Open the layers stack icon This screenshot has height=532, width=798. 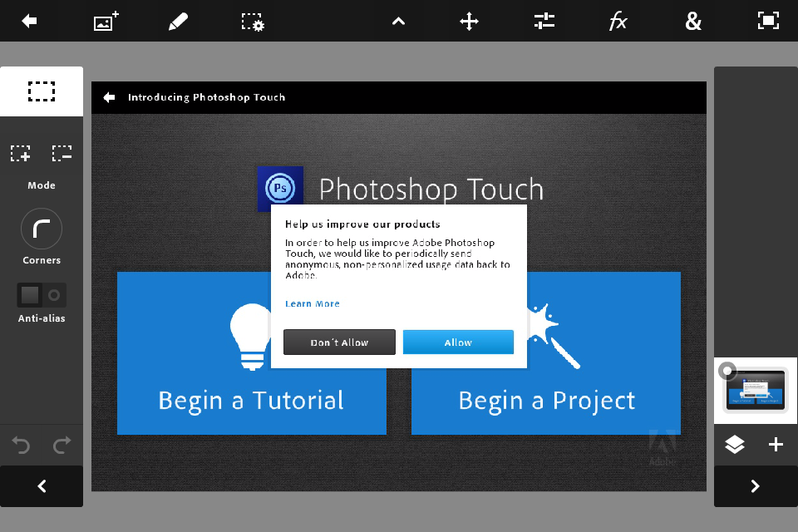tap(734, 445)
